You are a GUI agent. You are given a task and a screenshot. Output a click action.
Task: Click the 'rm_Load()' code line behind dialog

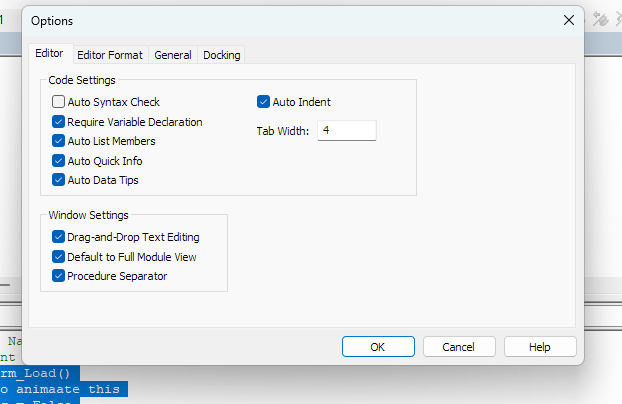(40, 373)
